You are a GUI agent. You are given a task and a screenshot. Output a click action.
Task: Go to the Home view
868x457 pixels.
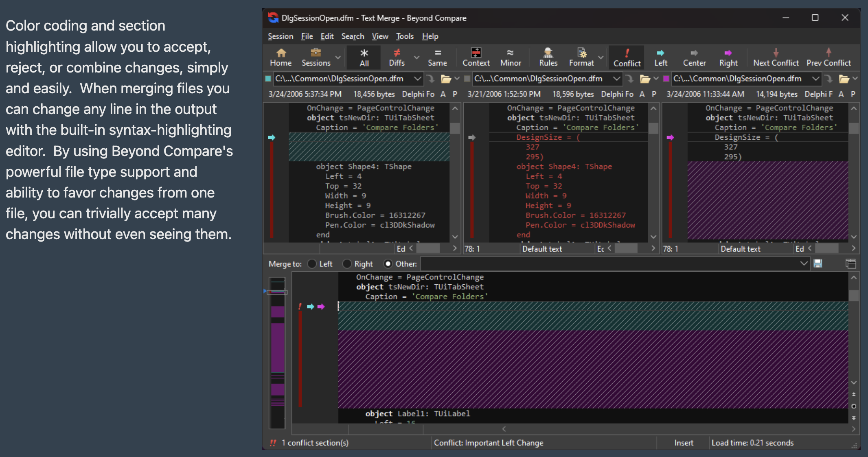(281, 57)
